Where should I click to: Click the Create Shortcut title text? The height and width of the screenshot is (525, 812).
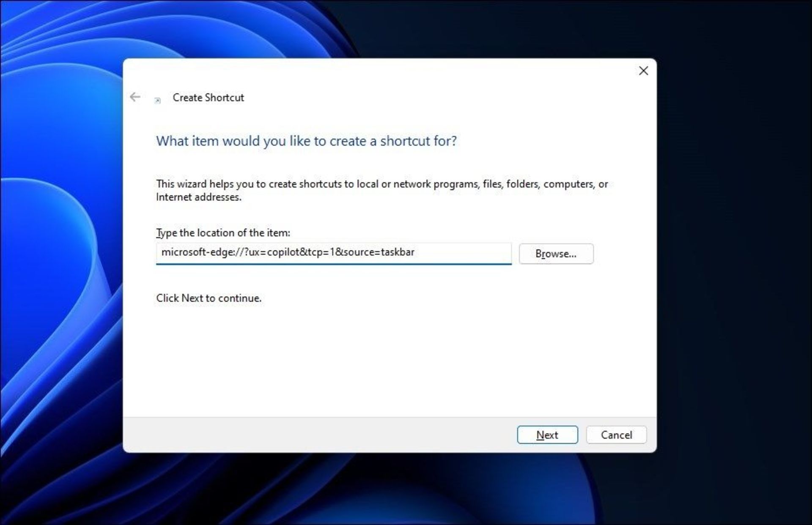tap(208, 98)
